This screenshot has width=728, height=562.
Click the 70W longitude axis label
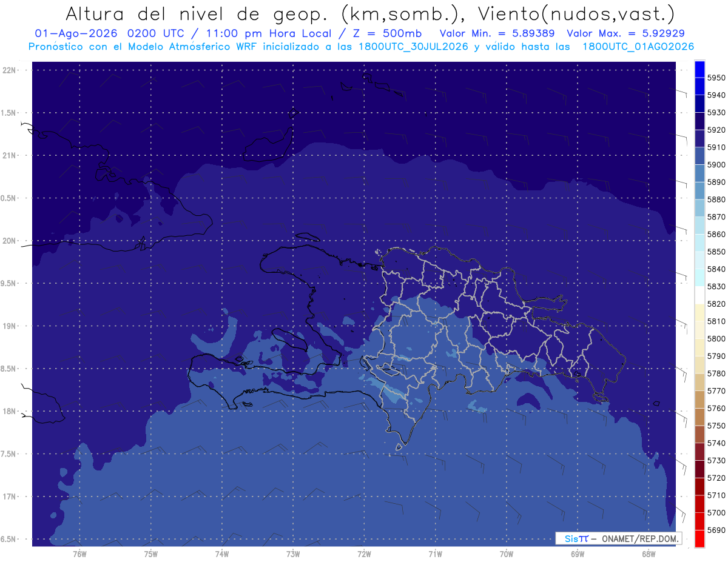[507, 554]
